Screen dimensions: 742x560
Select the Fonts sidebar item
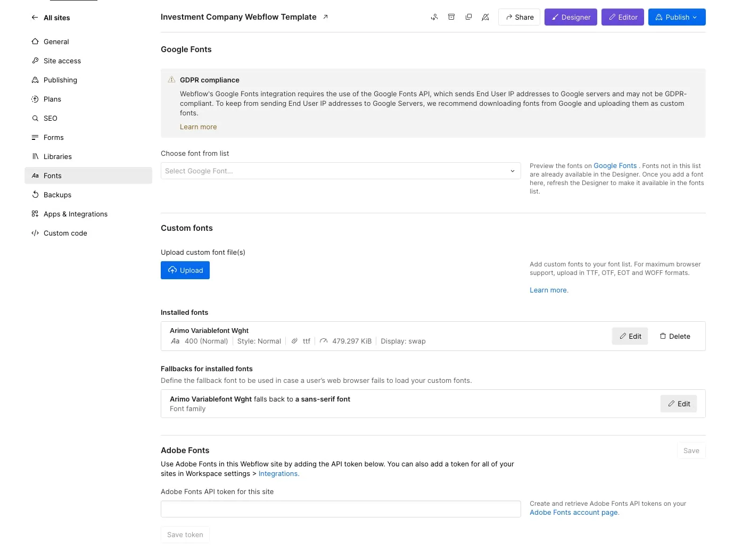[88, 175]
